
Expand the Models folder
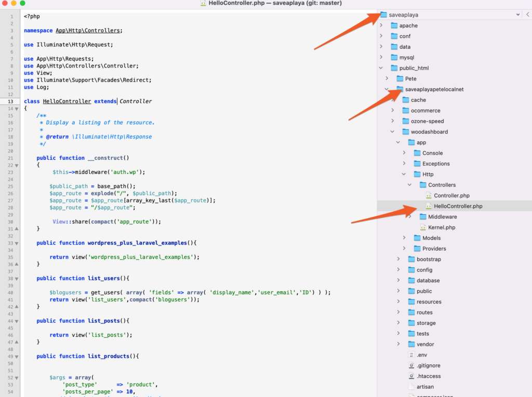point(404,238)
